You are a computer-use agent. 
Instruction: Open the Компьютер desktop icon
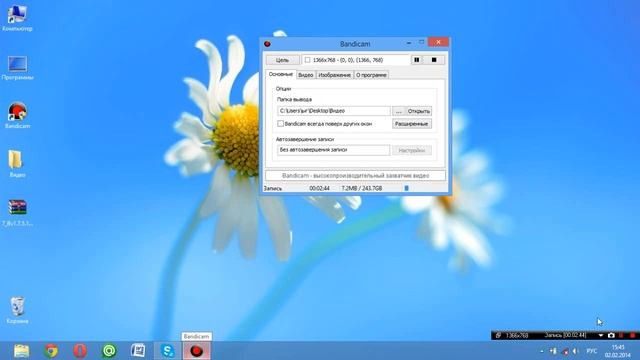click(17, 19)
